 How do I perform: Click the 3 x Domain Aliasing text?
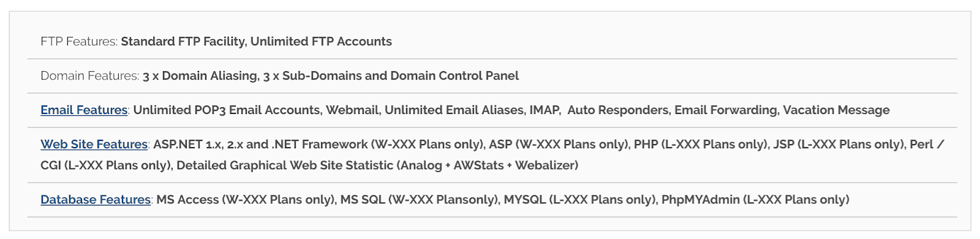coord(200,76)
